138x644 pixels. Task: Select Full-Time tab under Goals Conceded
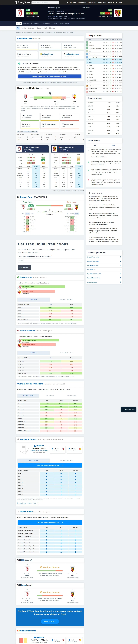click(x=34, y=353)
